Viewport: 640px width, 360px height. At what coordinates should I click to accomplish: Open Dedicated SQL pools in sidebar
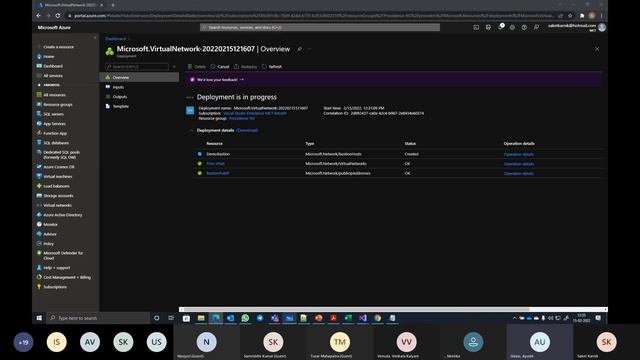(58, 154)
